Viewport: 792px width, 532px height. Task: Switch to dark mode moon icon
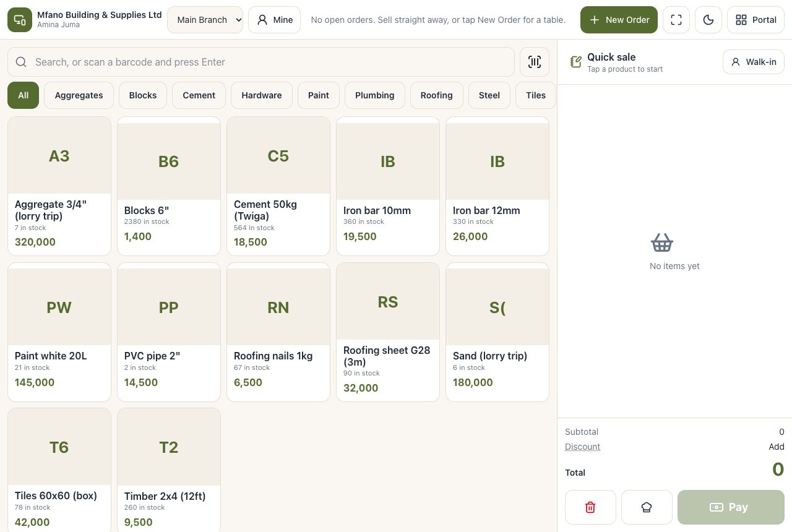(708, 20)
